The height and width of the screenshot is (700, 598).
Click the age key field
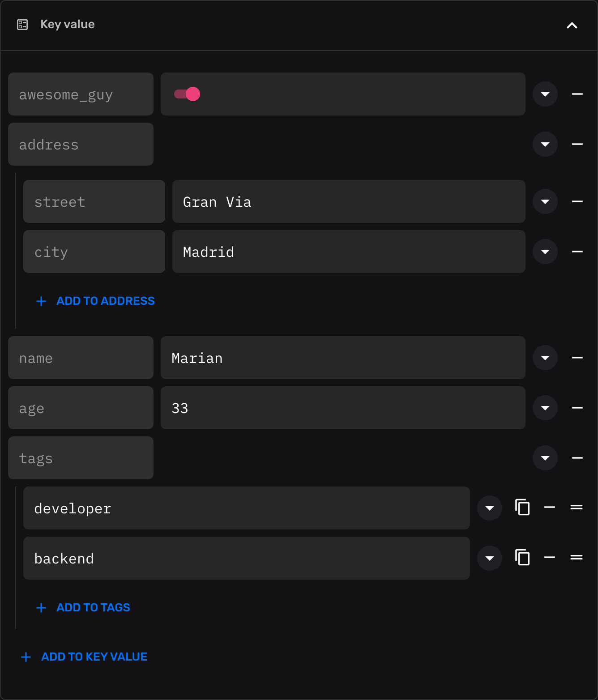coord(81,408)
